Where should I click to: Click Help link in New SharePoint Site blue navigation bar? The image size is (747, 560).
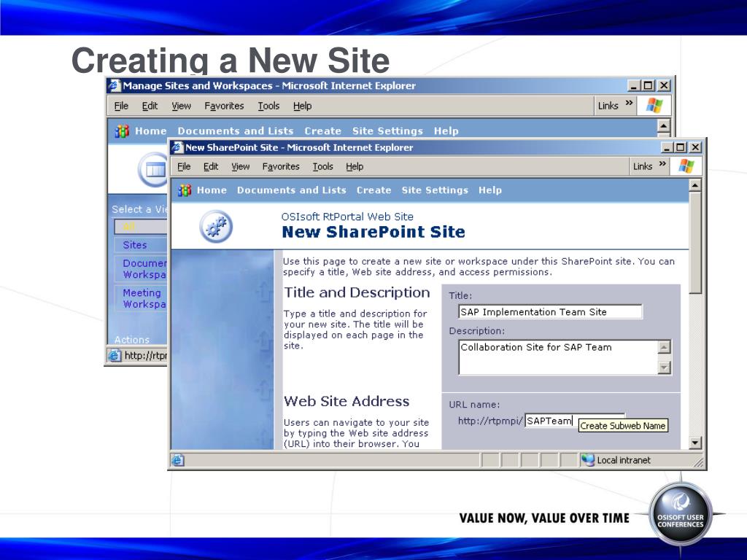[489, 190]
